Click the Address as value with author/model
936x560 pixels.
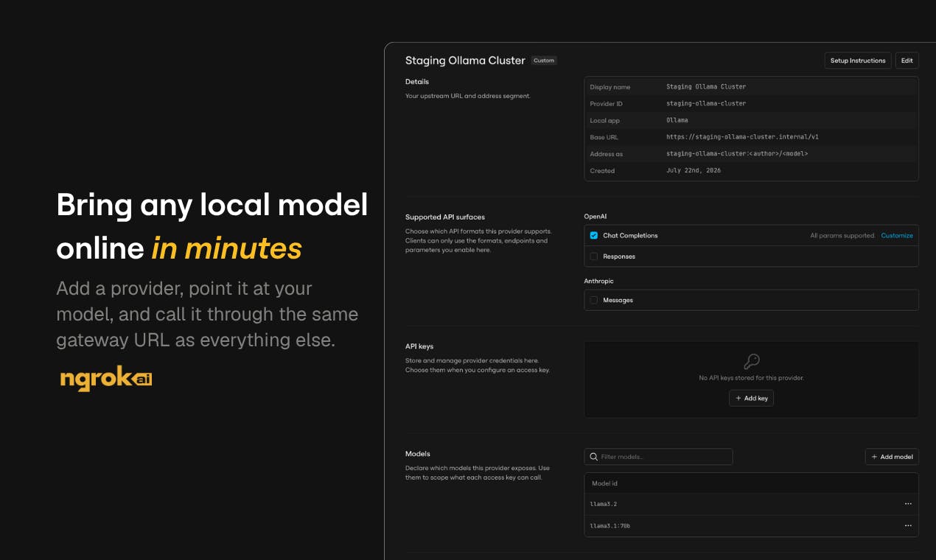pos(737,154)
